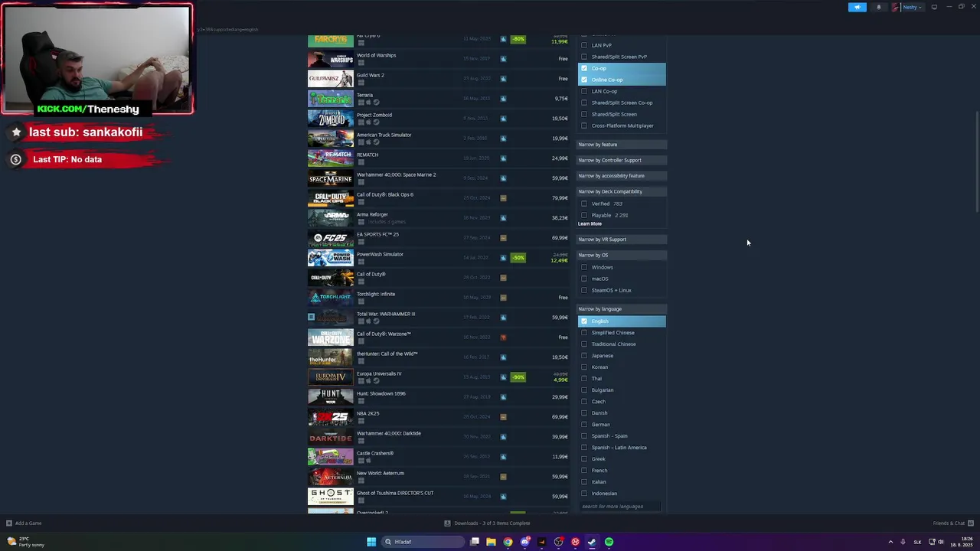Expand Narrow by feature section

621,145
